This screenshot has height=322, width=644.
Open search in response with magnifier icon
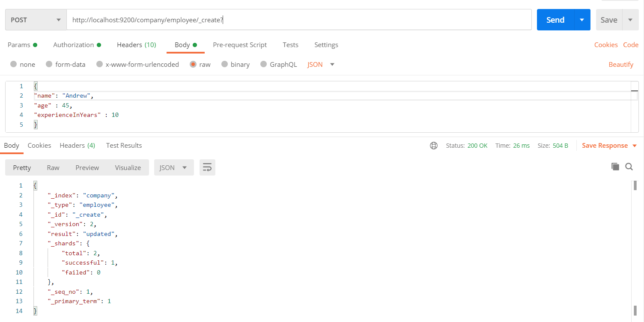tap(629, 167)
